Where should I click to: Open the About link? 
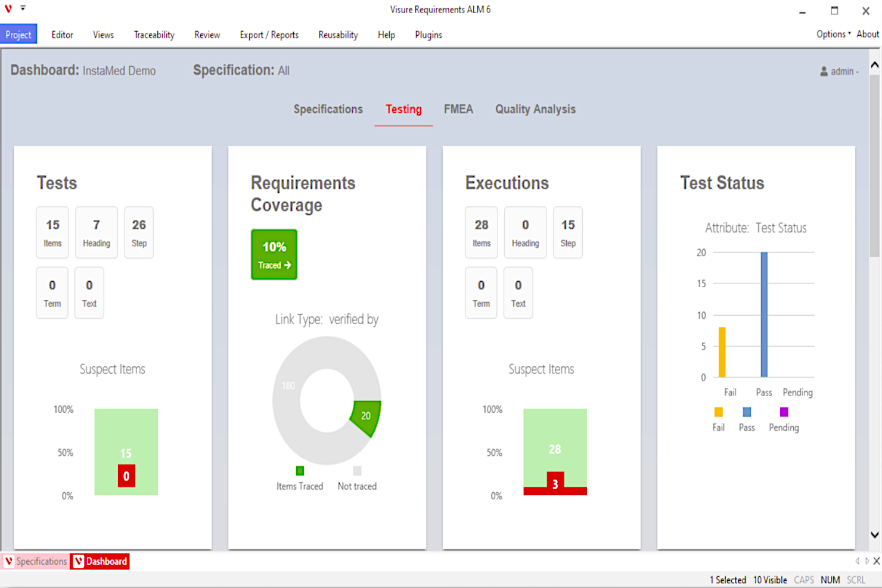coord(867,34)
